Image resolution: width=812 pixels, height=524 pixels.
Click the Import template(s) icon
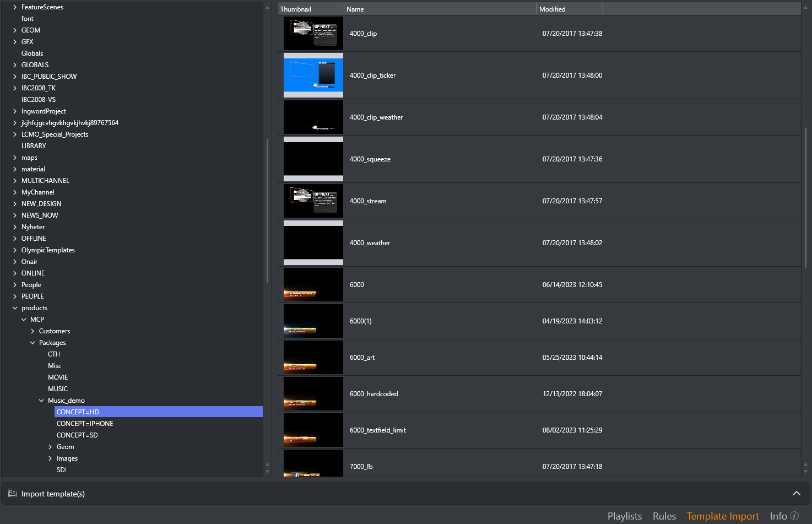12,493
